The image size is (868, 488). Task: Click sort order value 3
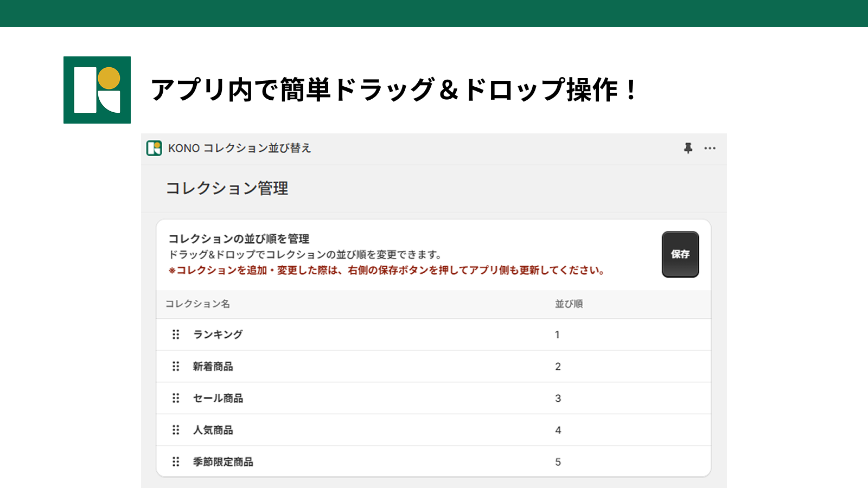(x=558, y=399)
